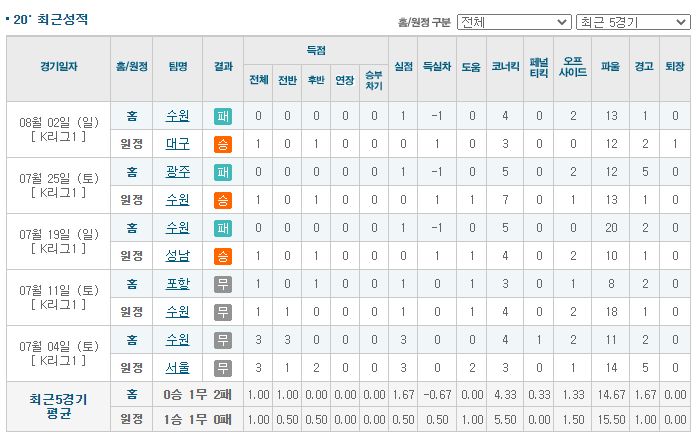The height and width of the screenshot is (438, 696).
Task: Click 승 result badge in 대구 row
Action: click(223, 144)
